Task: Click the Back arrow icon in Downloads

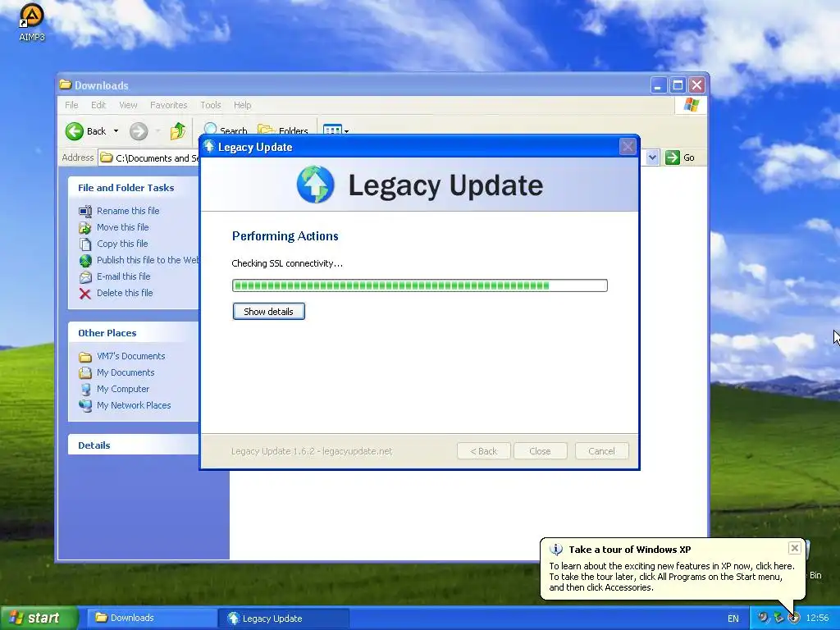Action: click(x=75, y=131)
